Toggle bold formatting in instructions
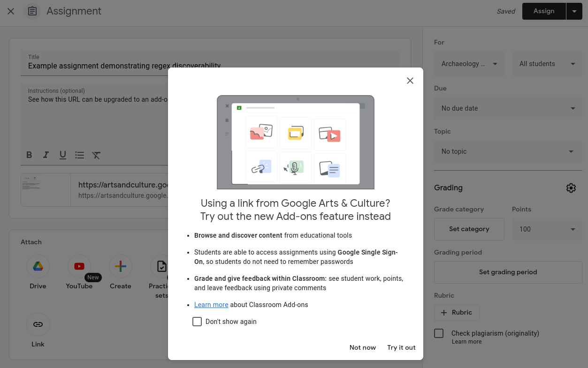The image size is (588, 368). tap(29, 155)
